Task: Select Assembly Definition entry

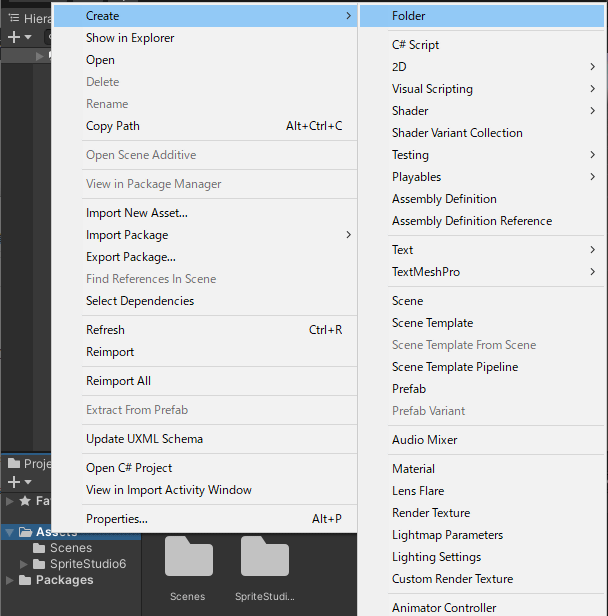Action: [482, 199]
